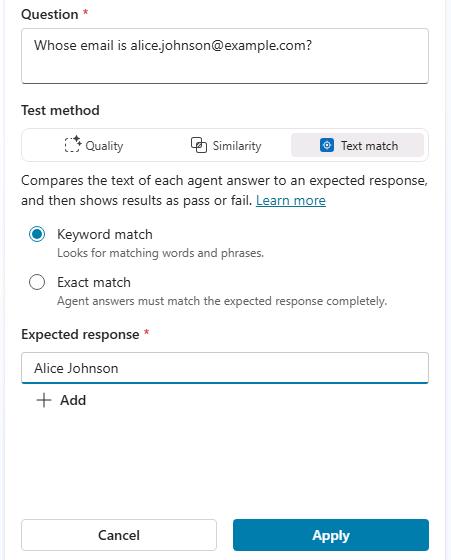Switch test method to Similarity
This screenshot has width=451, height=560.
coord(226,145)
